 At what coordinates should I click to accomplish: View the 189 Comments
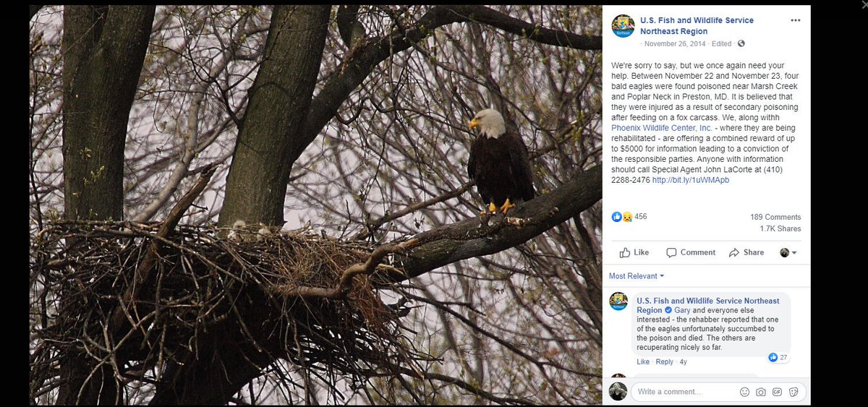[775, 217]
